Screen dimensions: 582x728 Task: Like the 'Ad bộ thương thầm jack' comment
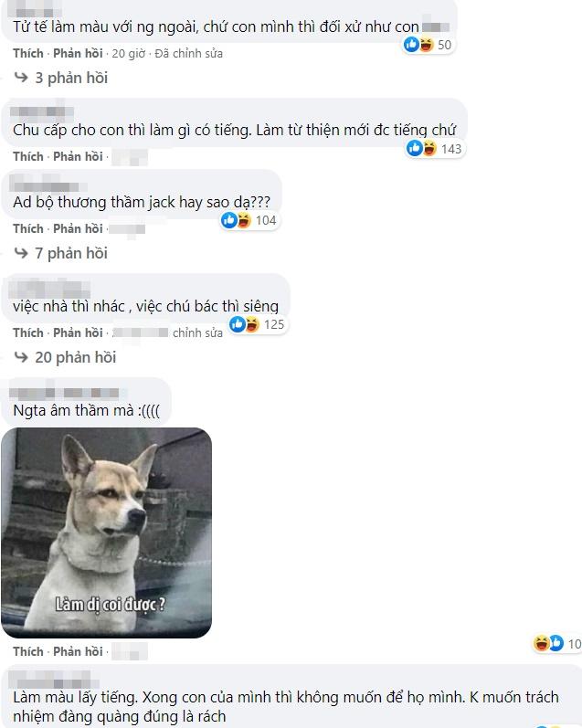tap(28, 229)
